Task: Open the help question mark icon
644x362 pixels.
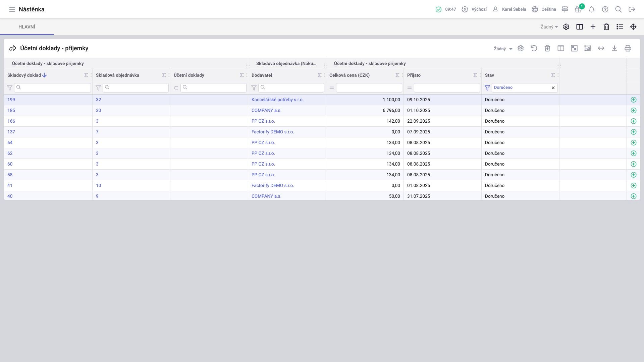Action: pyautogui.click(x=605, y=9)
